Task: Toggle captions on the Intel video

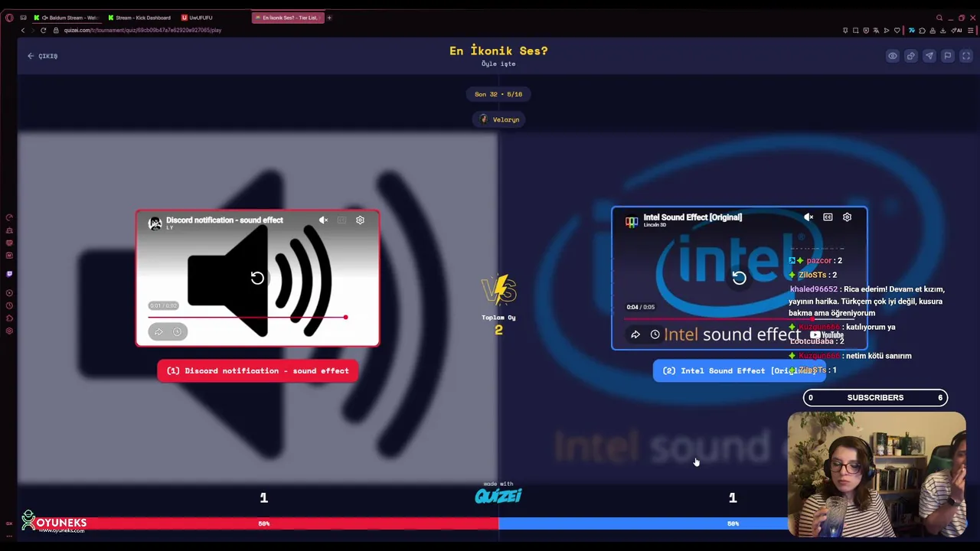Action: 828,217
